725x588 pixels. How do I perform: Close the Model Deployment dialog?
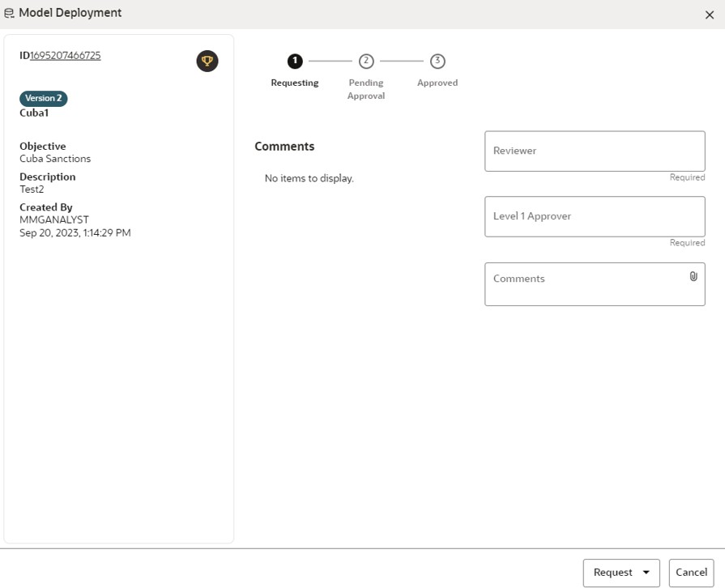click(710, 15)
